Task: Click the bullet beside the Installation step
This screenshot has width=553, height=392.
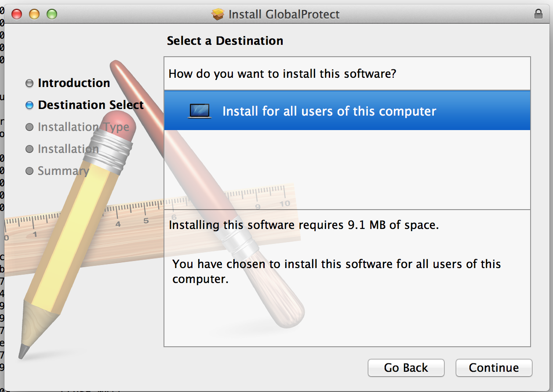Action: click(29, 149)
